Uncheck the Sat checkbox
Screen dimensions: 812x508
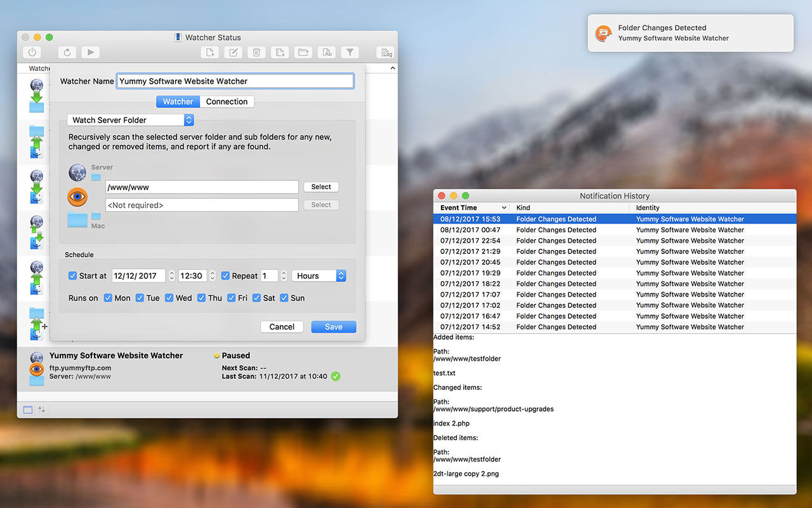[256, 298]
